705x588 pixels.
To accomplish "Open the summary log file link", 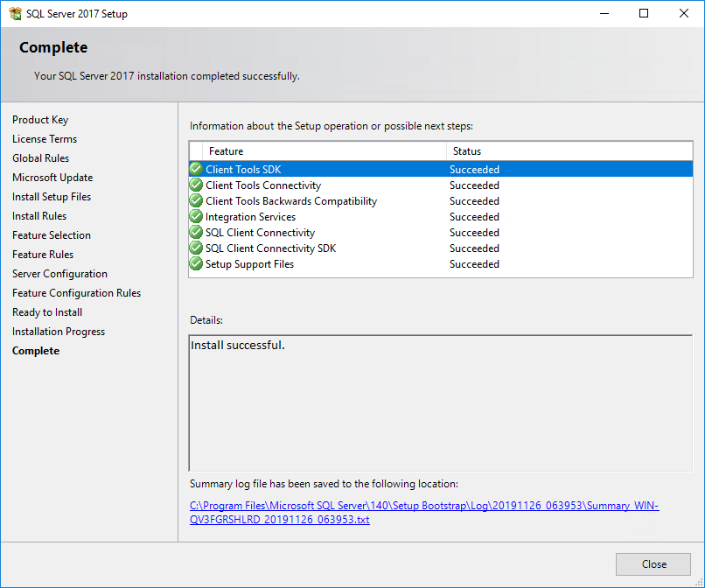I will [x=424, y=513].
